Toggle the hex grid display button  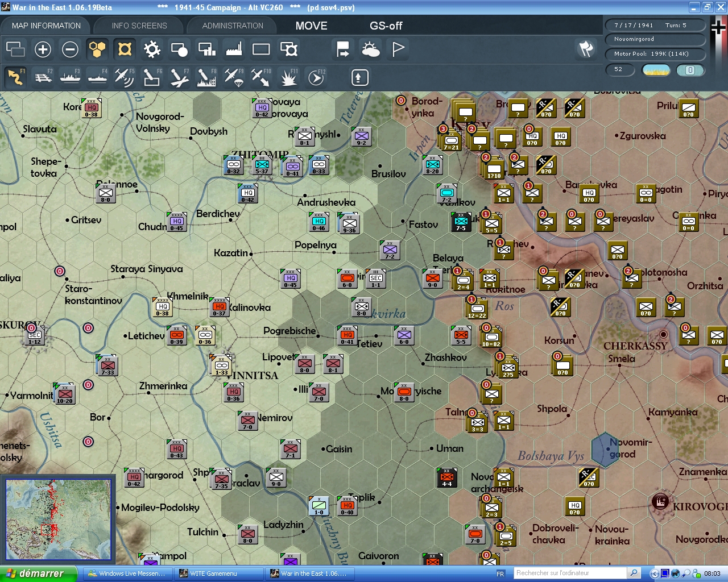(x=97, y=49)
